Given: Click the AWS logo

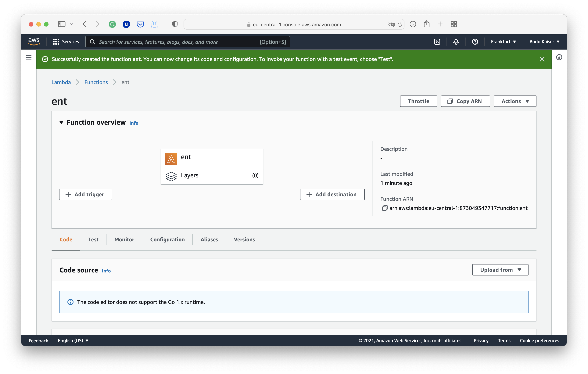Looking at the screenshot, I should (x=34, y=41).
